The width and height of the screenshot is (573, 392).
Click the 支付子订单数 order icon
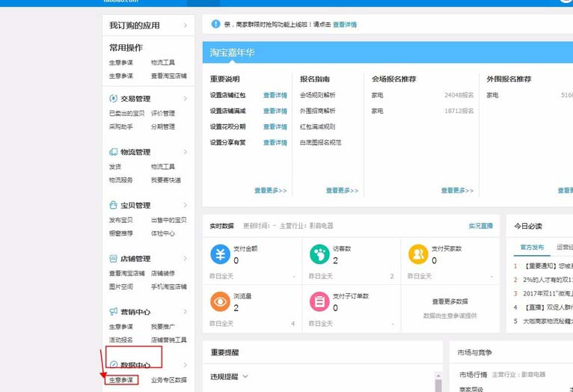point(319,301)
